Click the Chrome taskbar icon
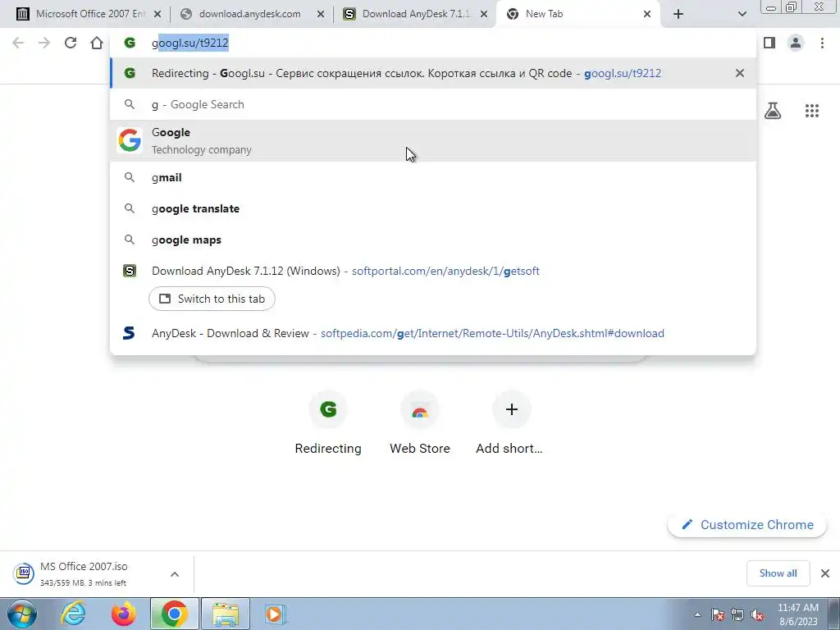Viewport: 840px width, 630px height. [174, 614]
